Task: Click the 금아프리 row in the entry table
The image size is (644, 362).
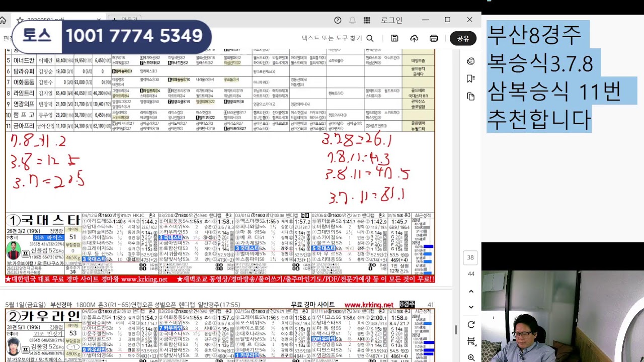Action: point(220,126)
